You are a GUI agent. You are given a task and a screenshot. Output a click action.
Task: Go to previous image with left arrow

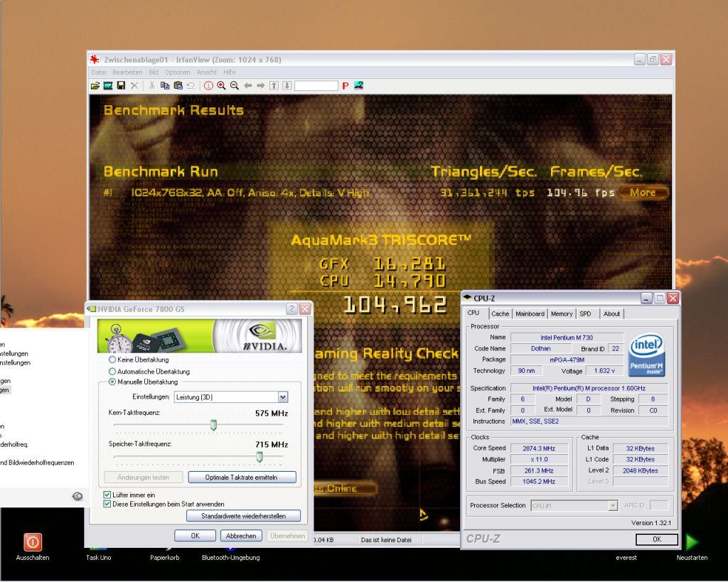click(248, 86)
